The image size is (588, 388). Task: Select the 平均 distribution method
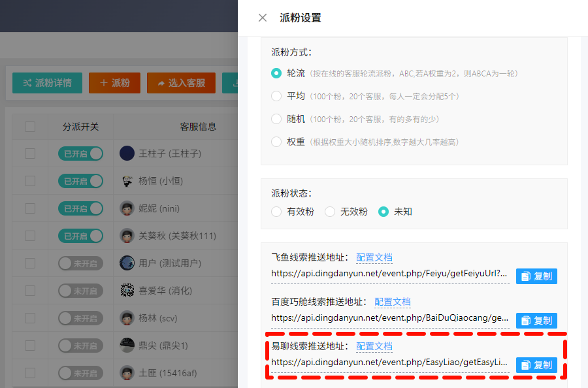coord(276,96)
